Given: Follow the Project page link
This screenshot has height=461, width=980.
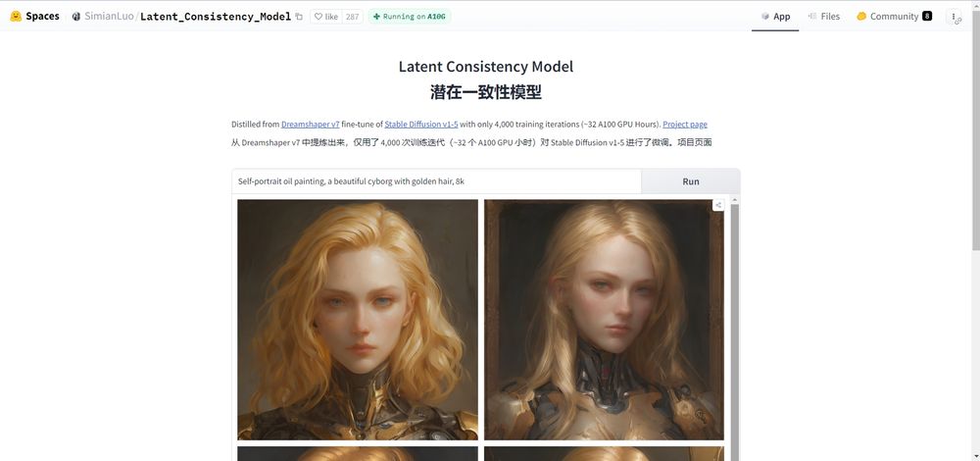Looking at the screenshot, I should point(685,125).
